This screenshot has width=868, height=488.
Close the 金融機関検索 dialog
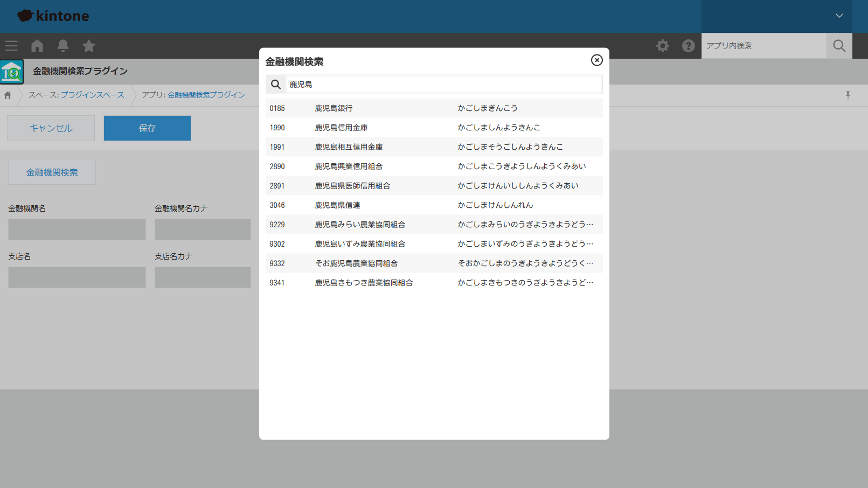pos(596,60)
